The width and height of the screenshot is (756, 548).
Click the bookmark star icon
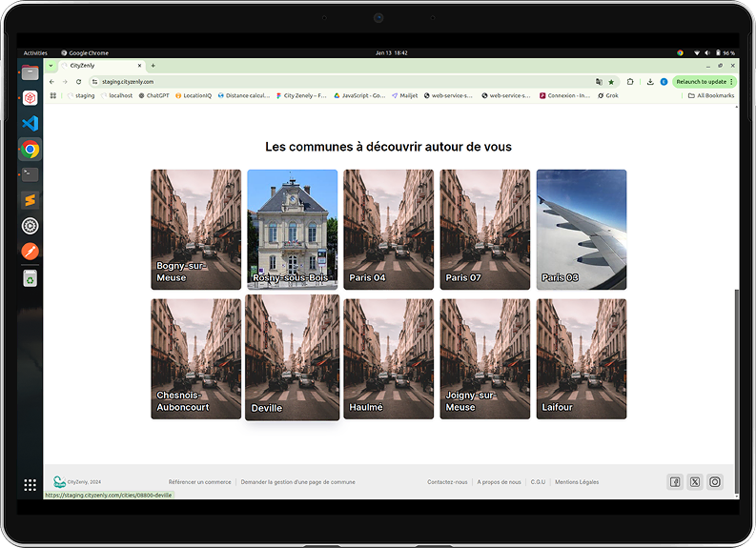click(x=611, y=82)
